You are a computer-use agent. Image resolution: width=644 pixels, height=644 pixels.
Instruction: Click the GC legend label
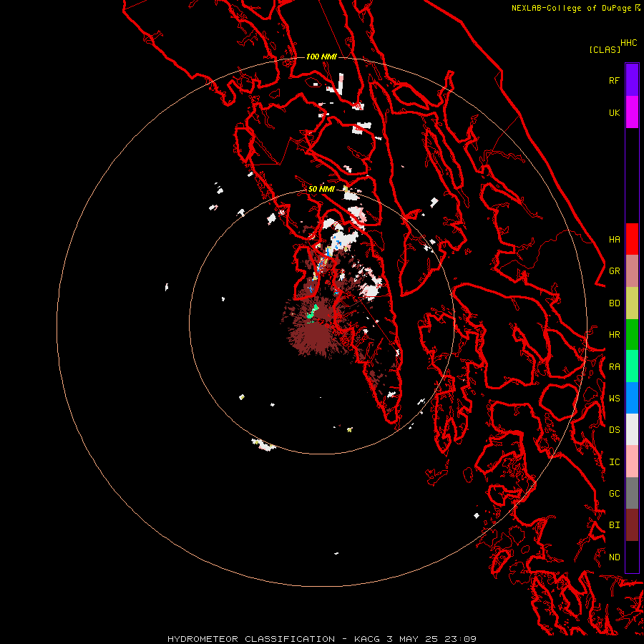(614, 494)
